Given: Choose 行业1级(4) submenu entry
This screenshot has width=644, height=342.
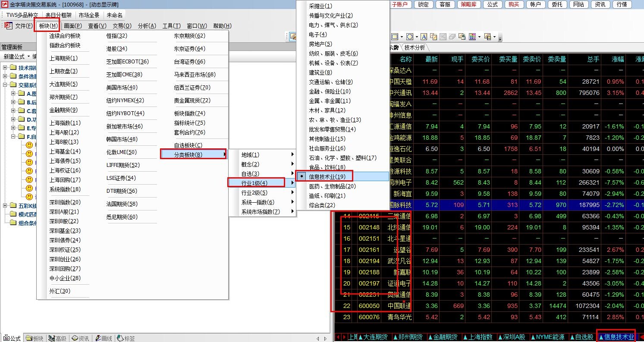Looking at the screenshot, I should click(254, 183).
